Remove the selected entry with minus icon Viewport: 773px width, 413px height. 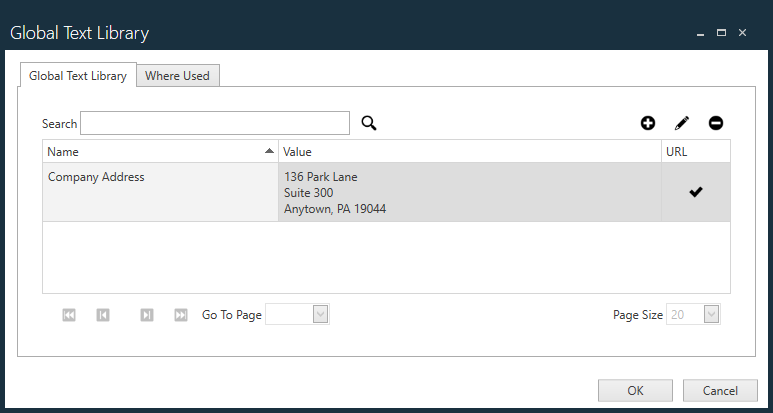716,123
